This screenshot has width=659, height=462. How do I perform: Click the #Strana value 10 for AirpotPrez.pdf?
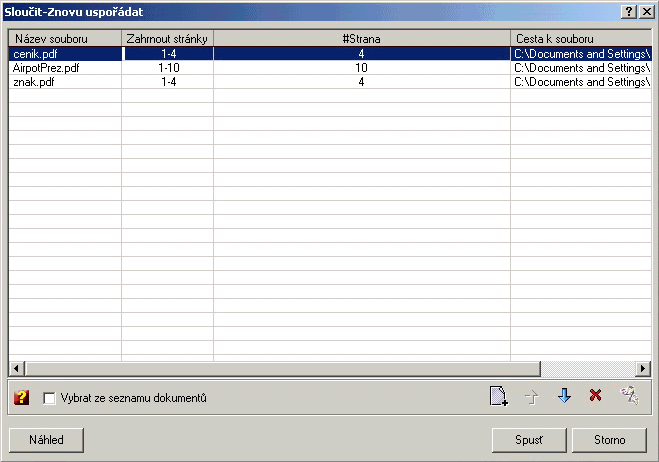(362, 68)
